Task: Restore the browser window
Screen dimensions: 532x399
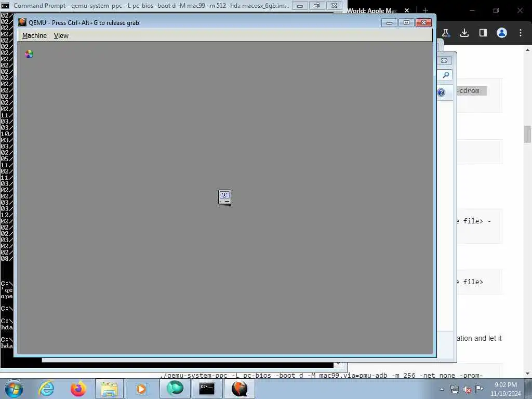Action: (x=496, y=10)
